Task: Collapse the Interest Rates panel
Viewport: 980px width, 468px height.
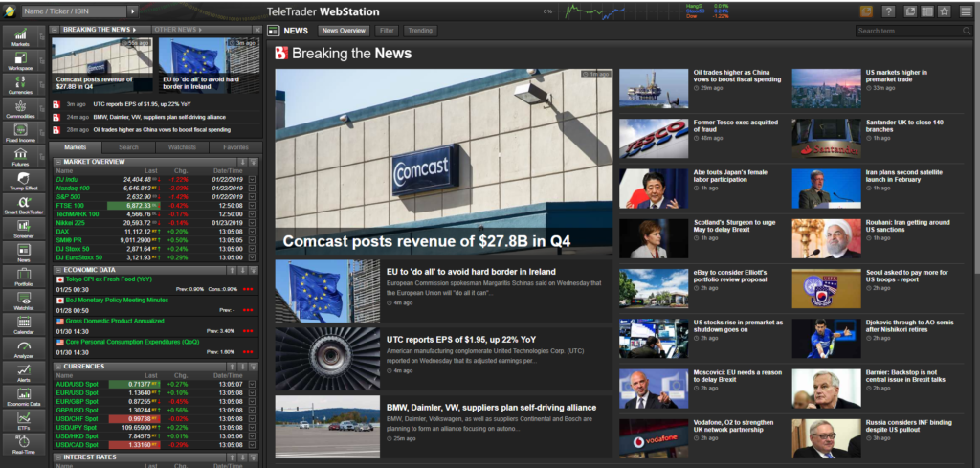Action: point(57,457)
